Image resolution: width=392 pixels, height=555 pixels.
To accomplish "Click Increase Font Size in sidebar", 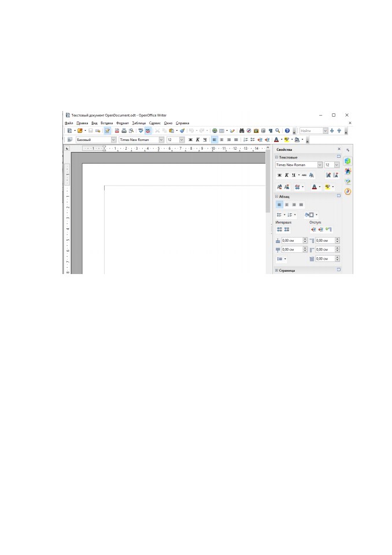I will coord(328,175).
